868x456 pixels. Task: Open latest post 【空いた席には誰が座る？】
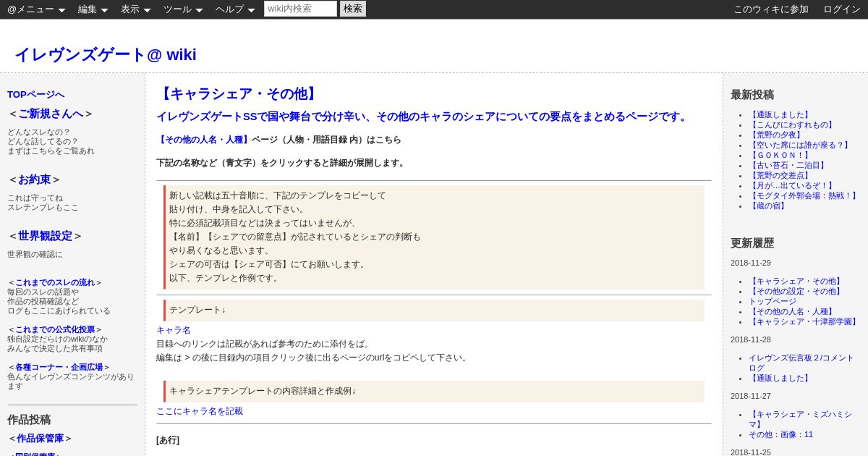[800, 145]
